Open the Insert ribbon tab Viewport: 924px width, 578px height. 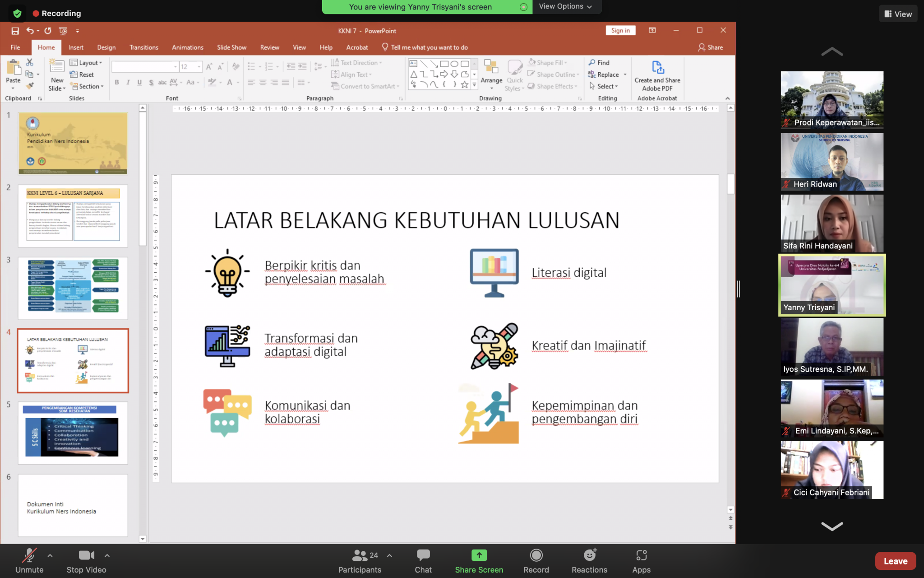point(76,47)
